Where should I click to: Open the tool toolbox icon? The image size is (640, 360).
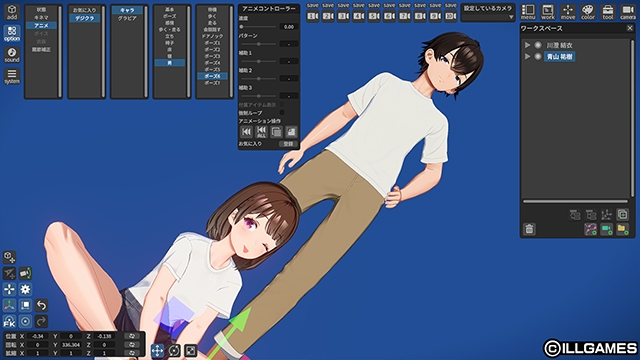pyautogui.click(x=608, y=12)
